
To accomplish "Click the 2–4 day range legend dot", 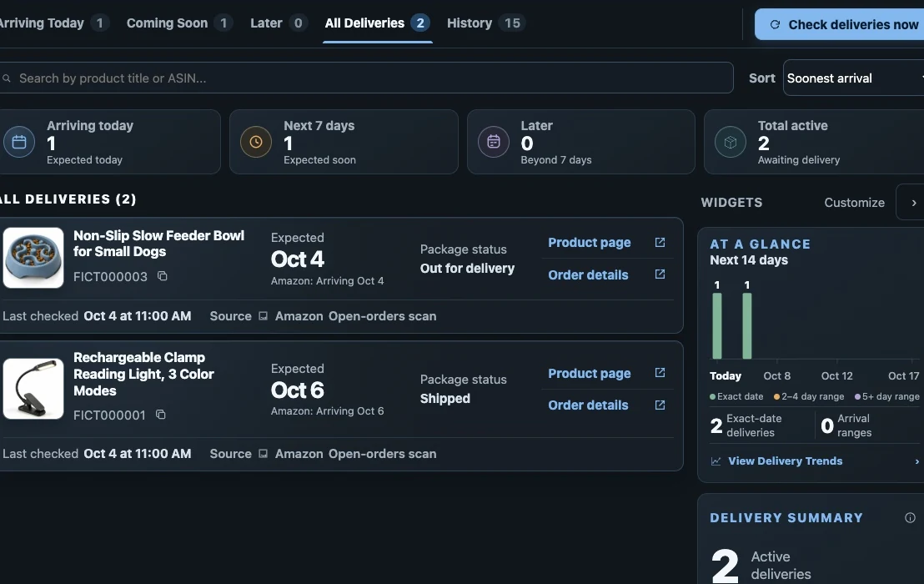I will pyautogui.click(x=776, y=396).
